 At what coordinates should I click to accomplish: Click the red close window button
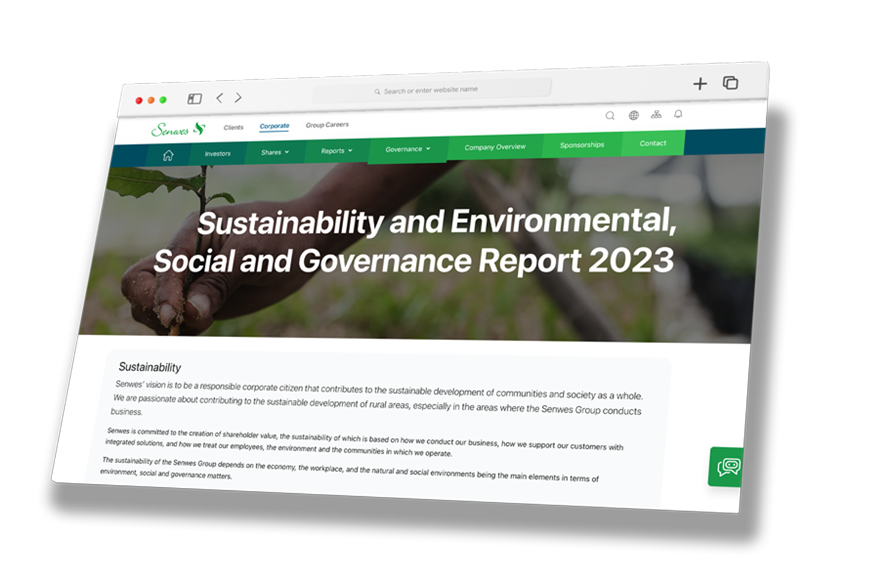[x=139, y=100]
